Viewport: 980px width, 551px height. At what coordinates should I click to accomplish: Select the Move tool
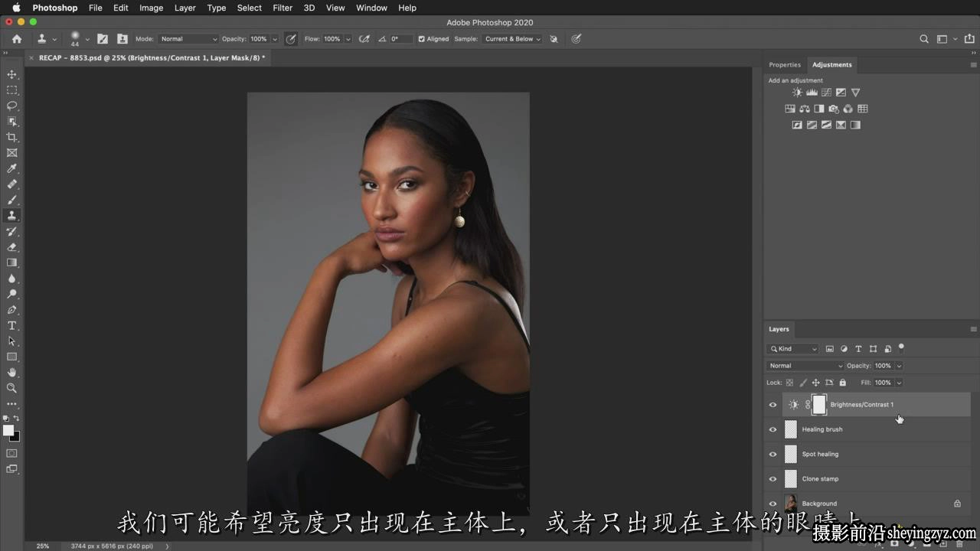[11, 74]
